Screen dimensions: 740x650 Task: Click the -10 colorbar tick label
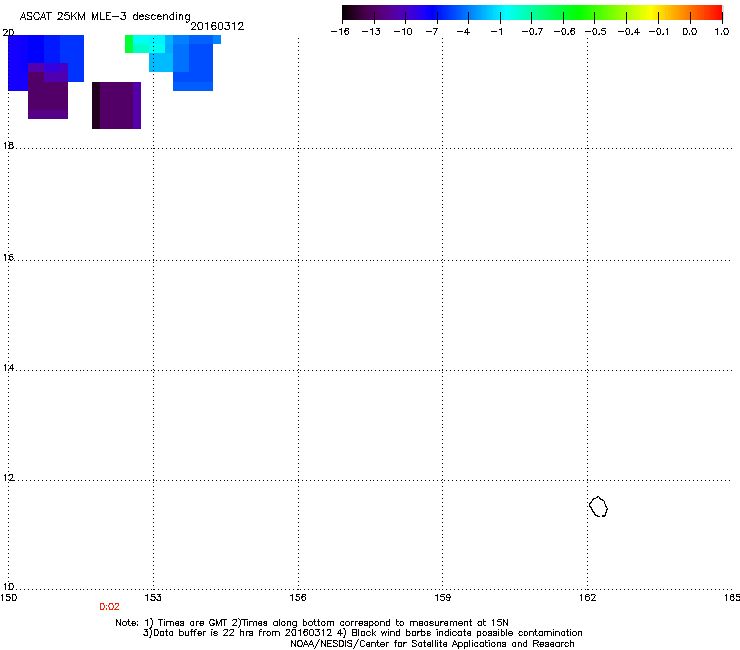(403, 32)
